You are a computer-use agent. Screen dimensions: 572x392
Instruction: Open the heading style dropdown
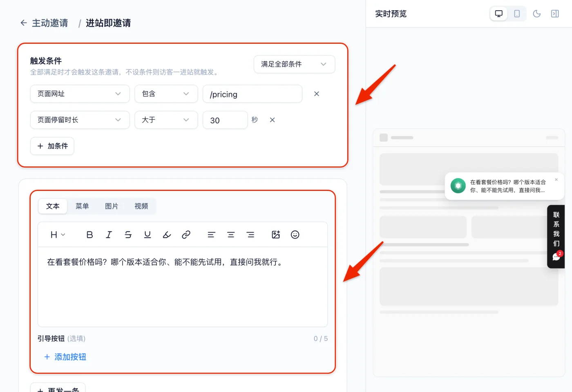coord(58,235)
